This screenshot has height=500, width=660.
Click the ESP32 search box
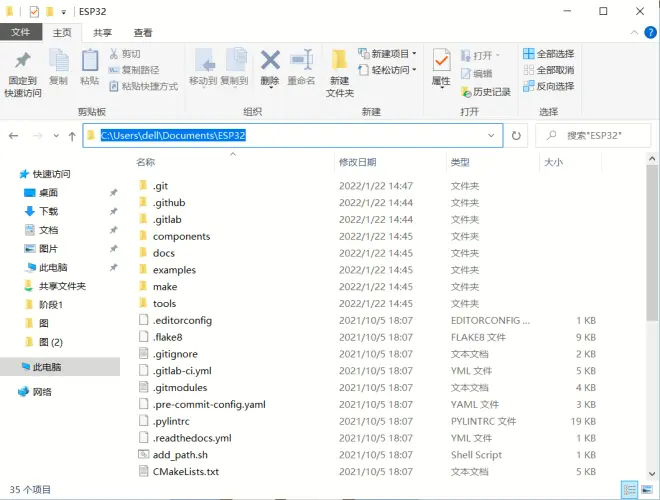pyautogui.click(x=593, y=136)
